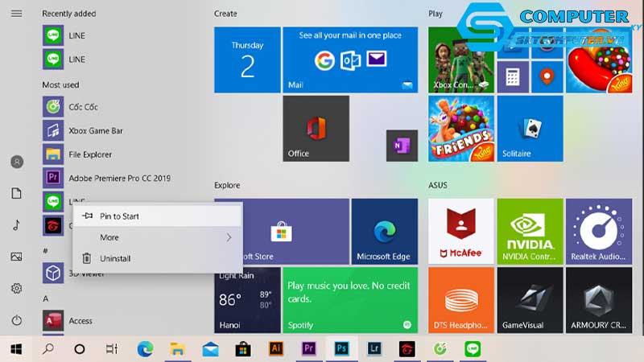The width and height of the screenshot is (644, 362).
Task: Open the Thursday calendar tile
Action: click(247, 60)
